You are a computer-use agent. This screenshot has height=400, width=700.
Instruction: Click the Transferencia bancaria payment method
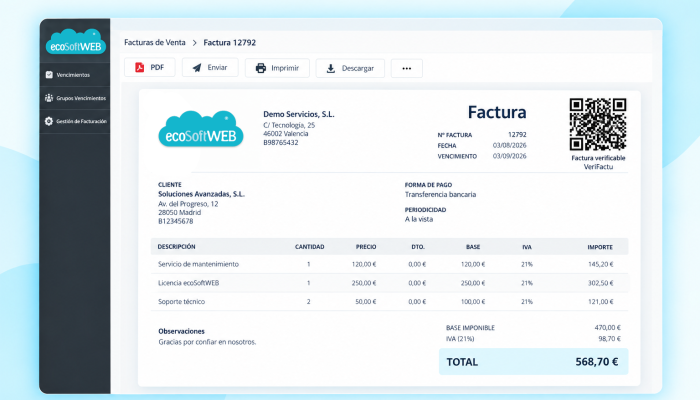(x=440, y=194)
